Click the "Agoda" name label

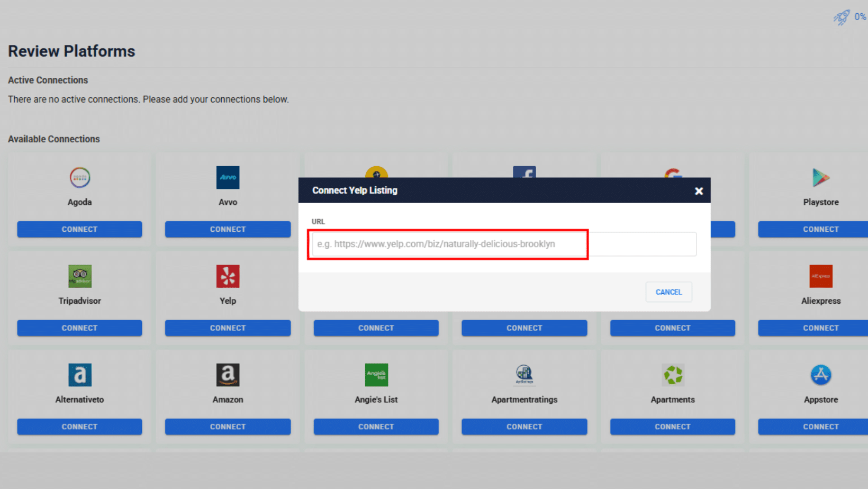[79, 202]
